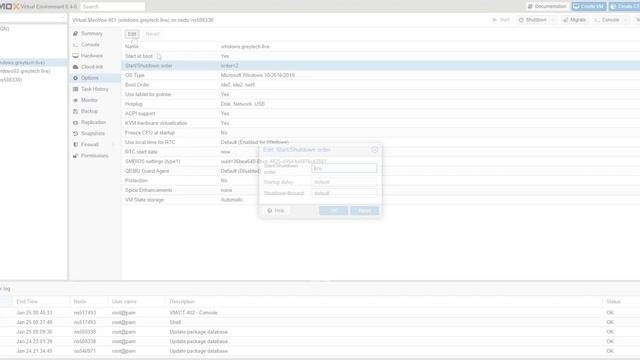Click the Revert button
640x360 pixels.
pos(153,34)
